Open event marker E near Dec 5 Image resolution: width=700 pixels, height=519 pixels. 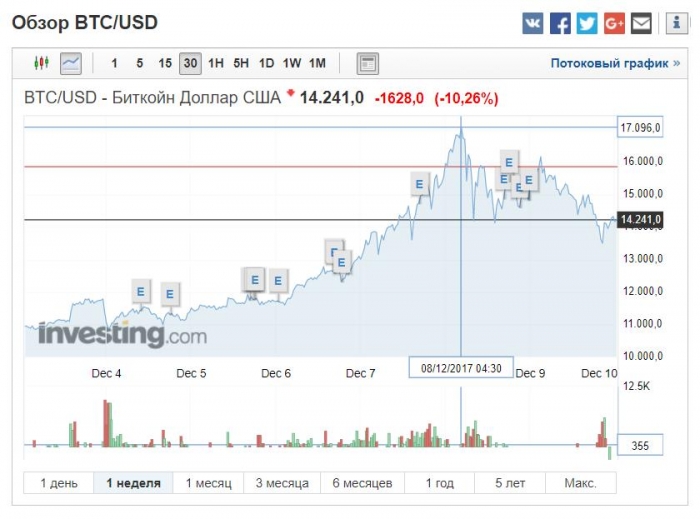(x=170, y=294)
